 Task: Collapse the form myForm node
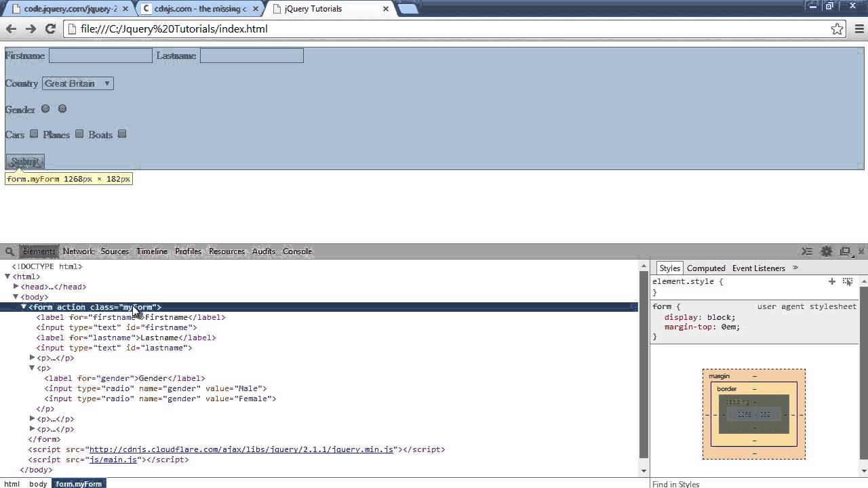[24, 307]
